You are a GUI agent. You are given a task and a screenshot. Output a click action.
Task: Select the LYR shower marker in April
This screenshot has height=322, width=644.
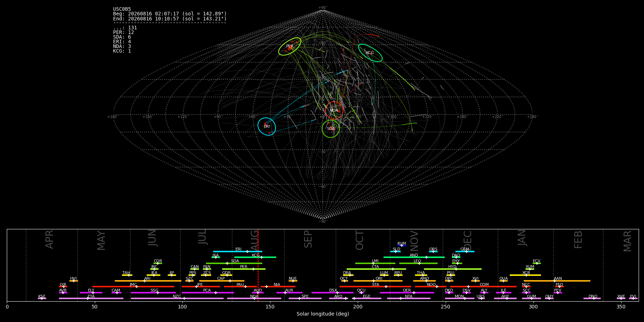click(63, 287)
